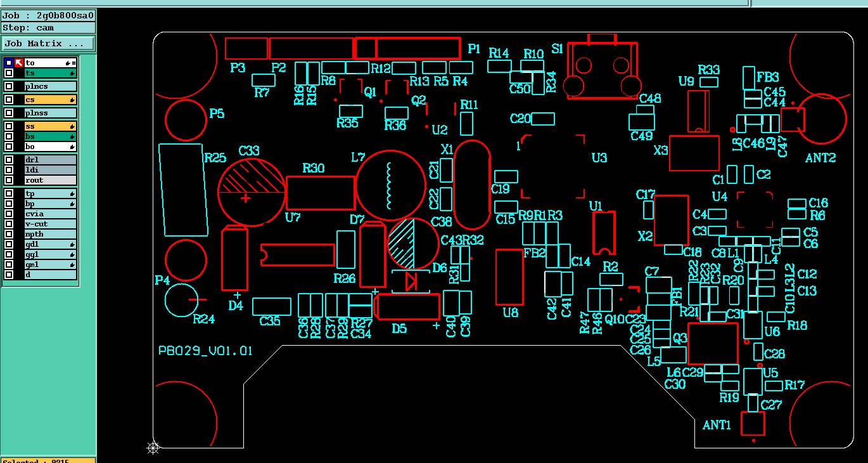The image size is (868, 463).
Task: Enable the 'drl' layer checkbox
Action: [x=9, y=160]
